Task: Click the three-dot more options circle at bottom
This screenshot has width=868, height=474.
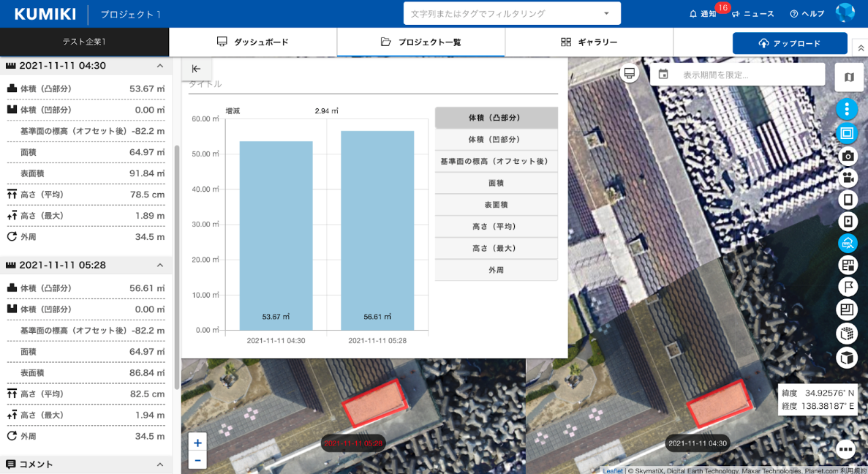Action: click(x=845, y=449)
